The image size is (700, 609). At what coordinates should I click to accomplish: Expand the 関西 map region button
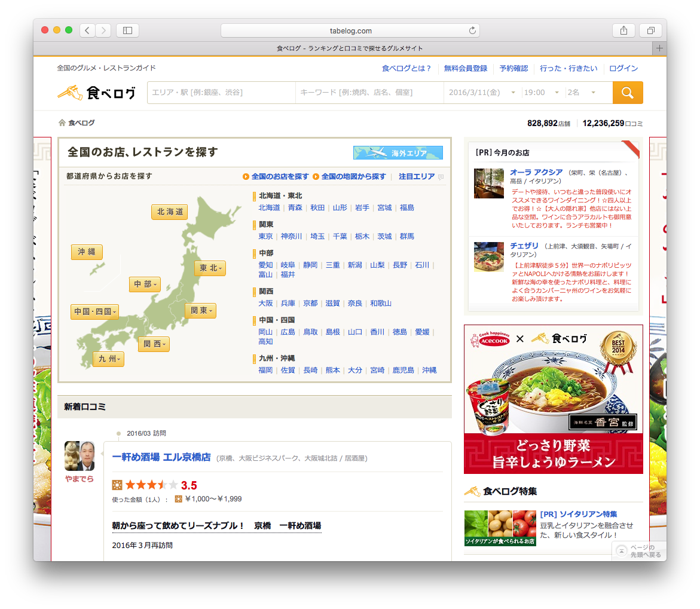154,344
